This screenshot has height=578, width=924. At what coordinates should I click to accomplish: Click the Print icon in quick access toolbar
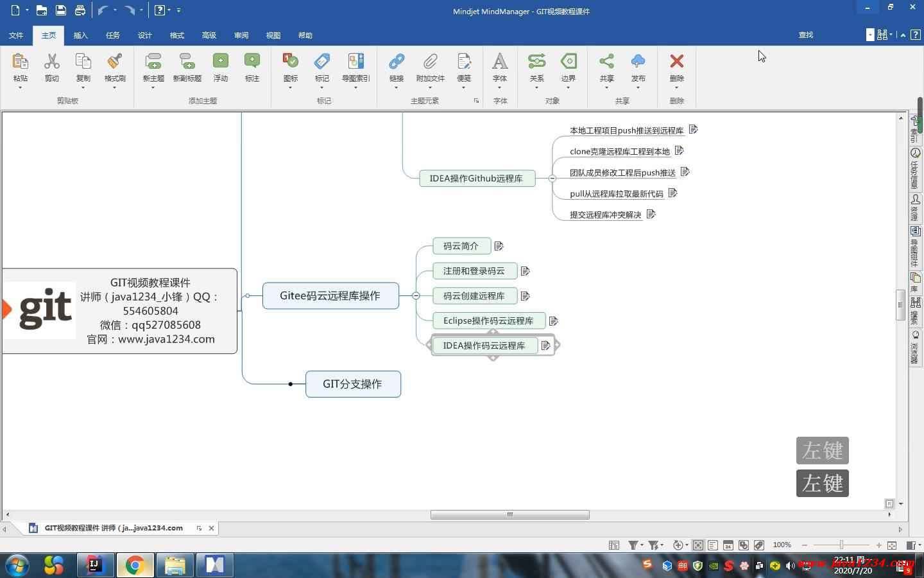point(80,10)
